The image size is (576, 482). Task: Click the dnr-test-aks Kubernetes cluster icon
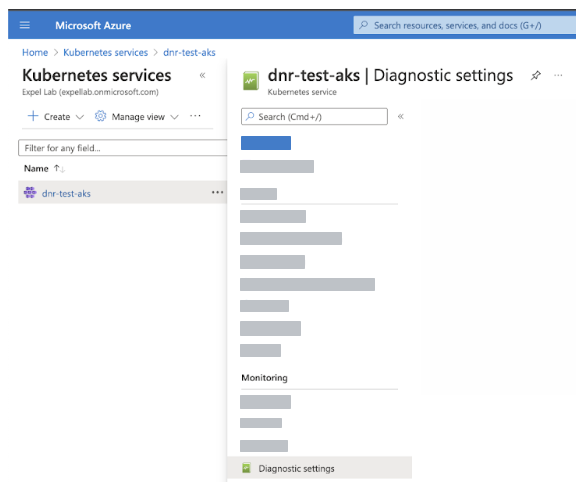(x=30, y=192)
